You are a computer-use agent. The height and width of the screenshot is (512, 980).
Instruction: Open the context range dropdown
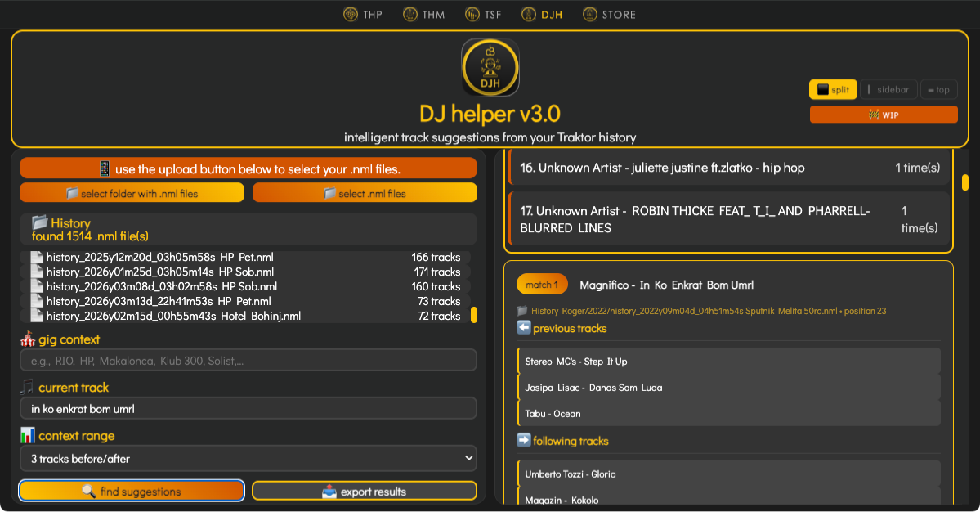[x=248, y=458]
